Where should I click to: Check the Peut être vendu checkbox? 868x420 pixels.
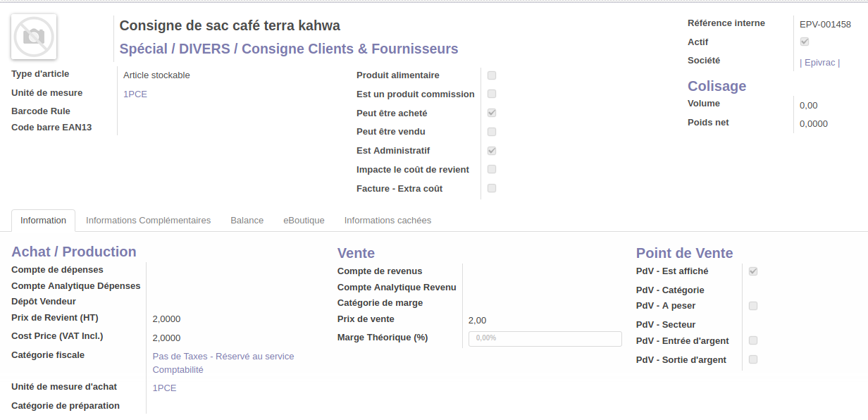coord(492,132)
